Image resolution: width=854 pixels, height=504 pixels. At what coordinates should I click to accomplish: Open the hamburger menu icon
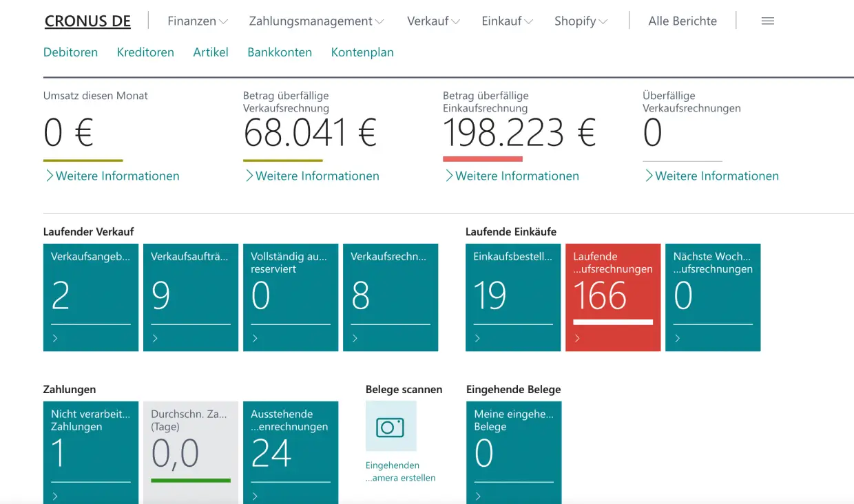[x=768, y=21]
